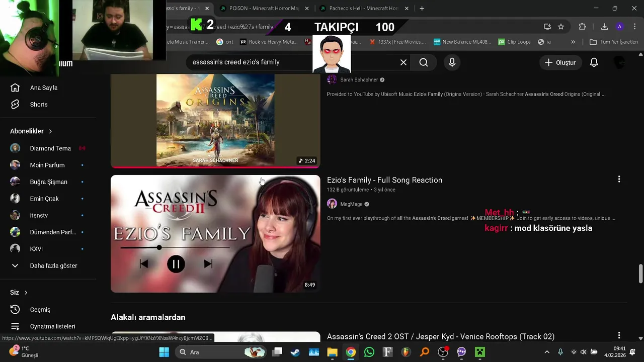644x362 pixels.
Task: Open FL Studio from the taskbar
Action: coord(406,352)
